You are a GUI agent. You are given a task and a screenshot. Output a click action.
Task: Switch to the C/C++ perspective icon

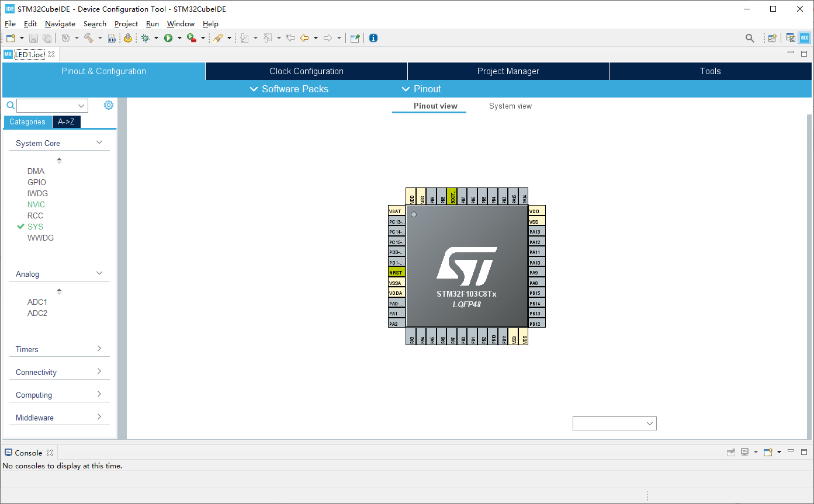[x=789, y=37]
